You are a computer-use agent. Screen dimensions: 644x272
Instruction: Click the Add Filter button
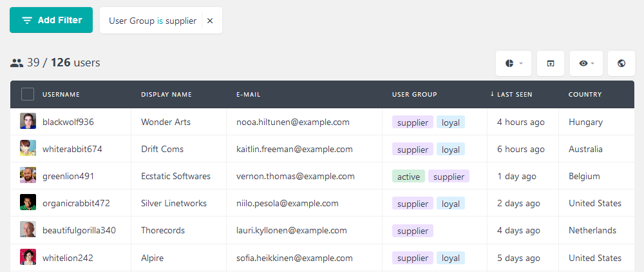click(x=52, y=20)
